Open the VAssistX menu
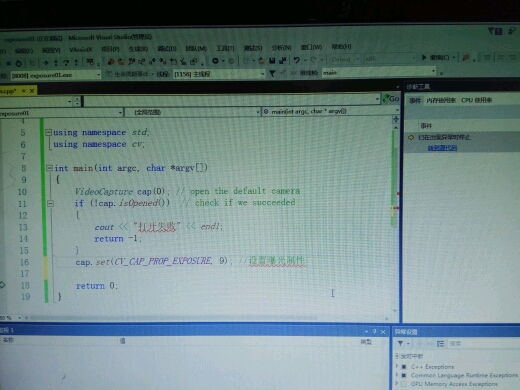Screen dimensions: 520x390 [80, 50]
